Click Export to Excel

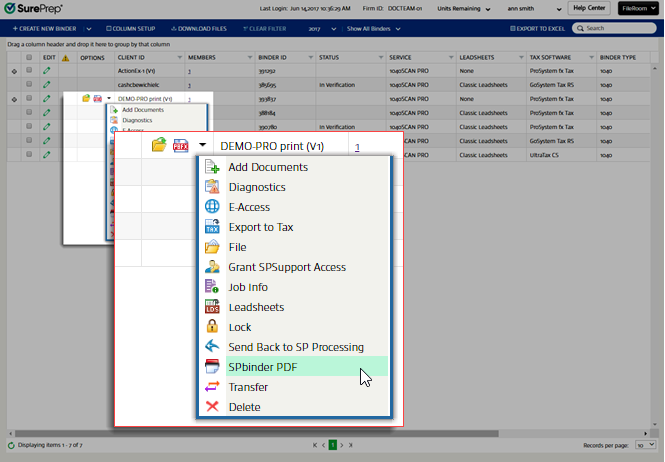[x=543, y=28]
